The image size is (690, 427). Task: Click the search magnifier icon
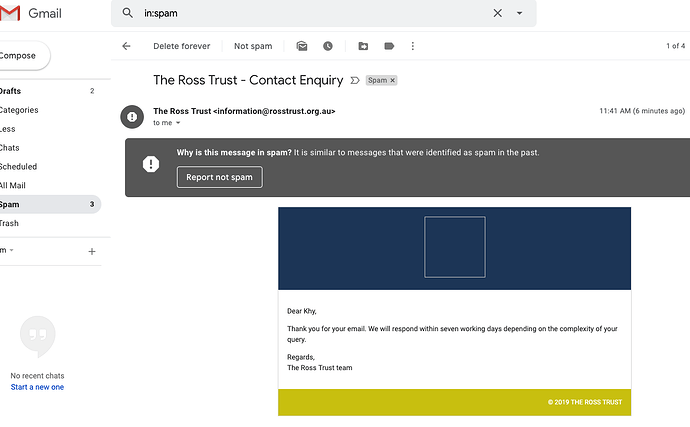coord(128,13)
